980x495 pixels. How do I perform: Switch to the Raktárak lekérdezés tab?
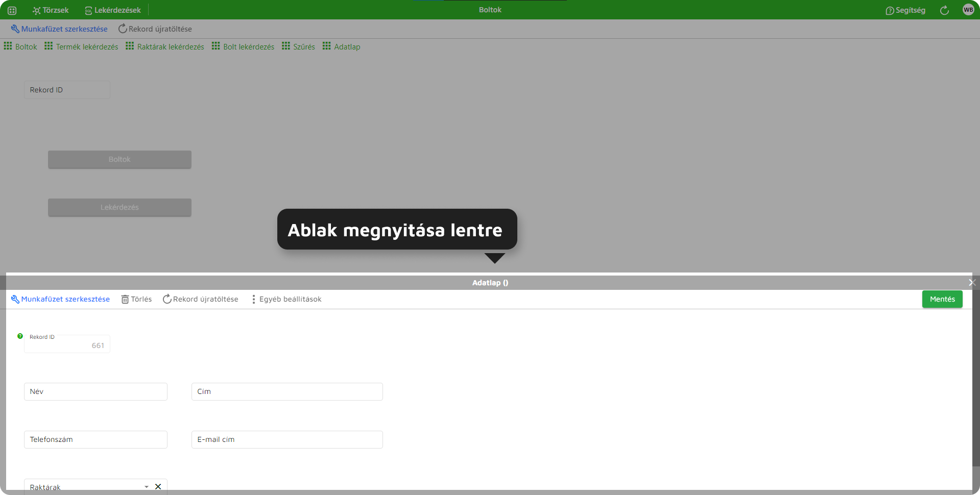pyautogui.click(x=165, y=46)
